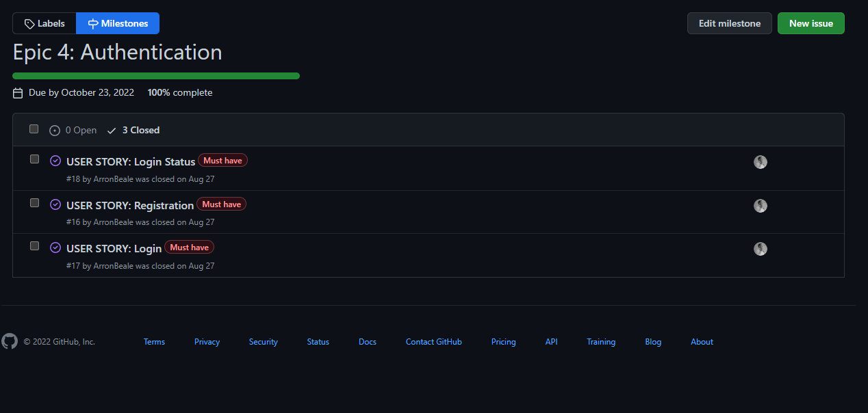Click the Edit milestone button
Viewport: 868px width, 413px height.
[x=730, y=23]
